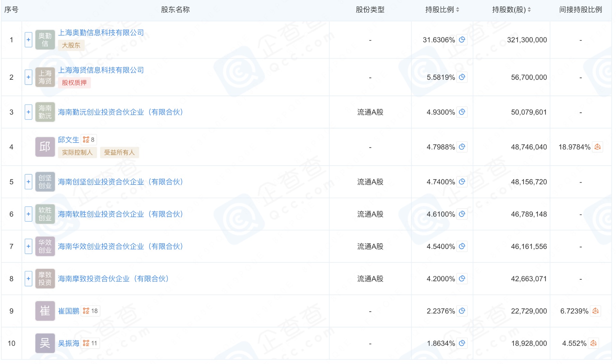Expand the 海南摩致投资合伙企业 row
The image size is (616, 364).
point(29,279)
